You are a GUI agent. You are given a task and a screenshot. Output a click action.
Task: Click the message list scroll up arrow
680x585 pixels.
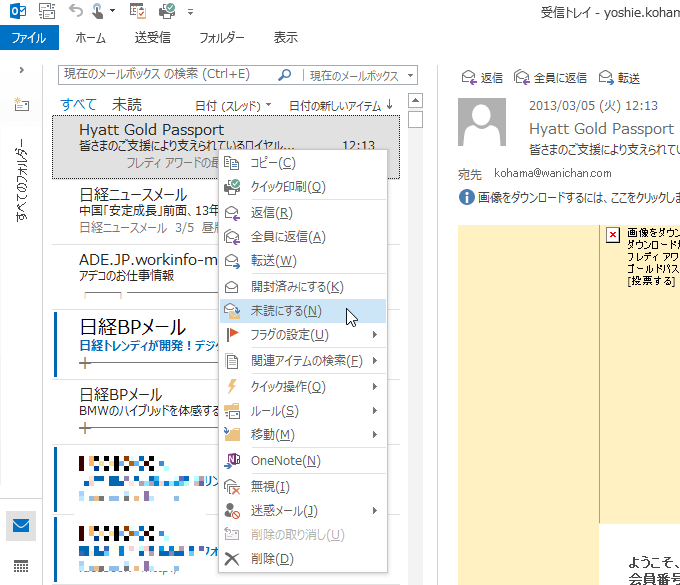415,101
